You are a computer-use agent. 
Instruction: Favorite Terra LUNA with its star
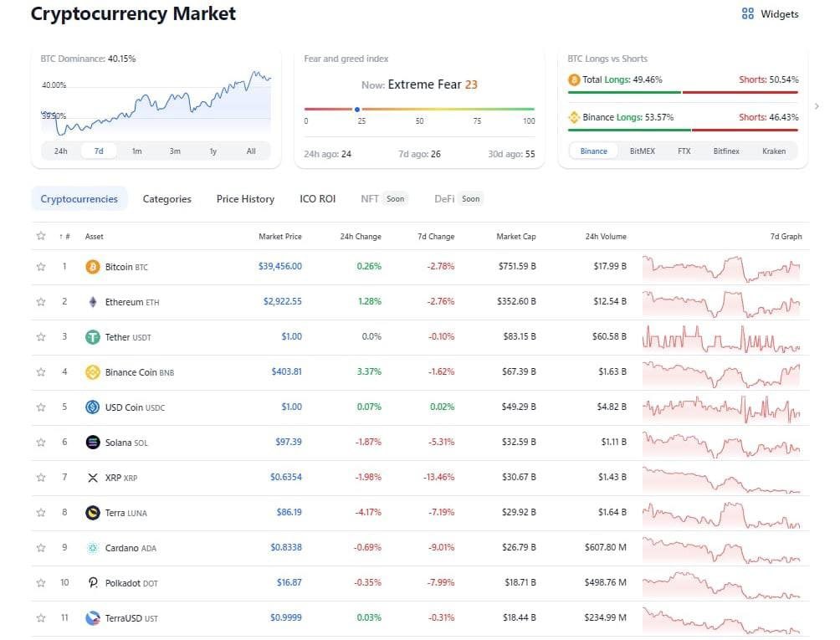pos(41,513)
